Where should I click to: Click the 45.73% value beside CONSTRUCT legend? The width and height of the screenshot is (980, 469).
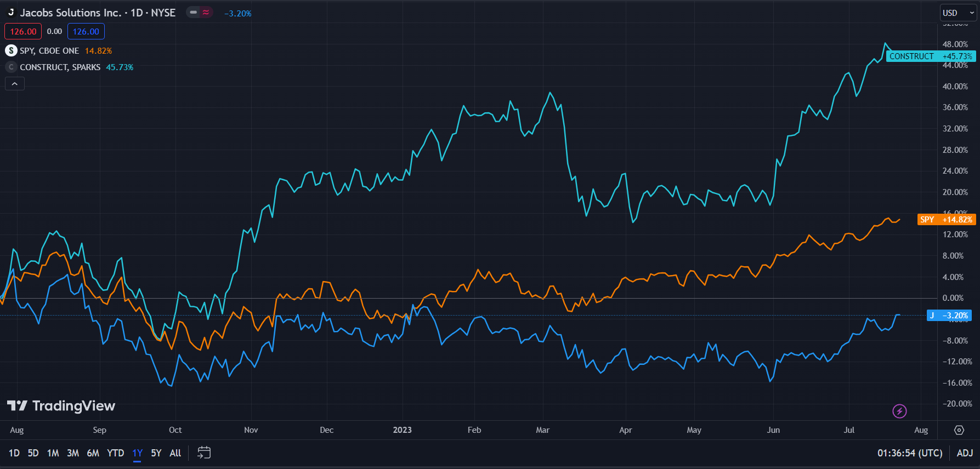120,67
